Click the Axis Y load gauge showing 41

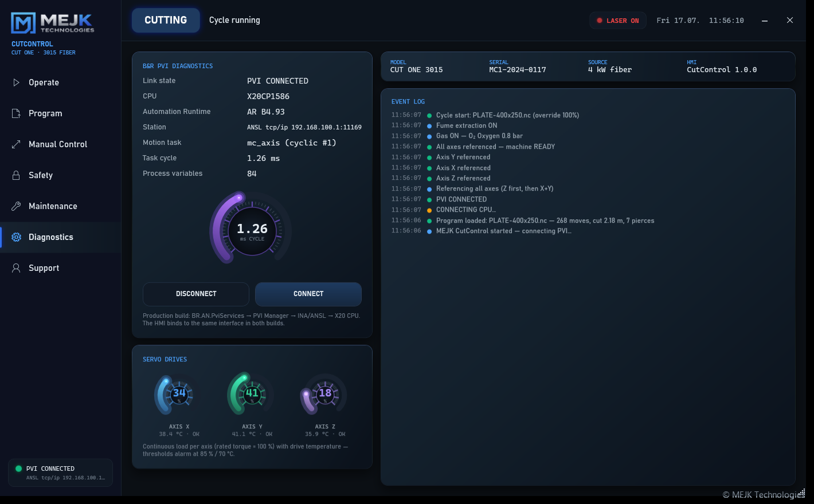[252, 395]
